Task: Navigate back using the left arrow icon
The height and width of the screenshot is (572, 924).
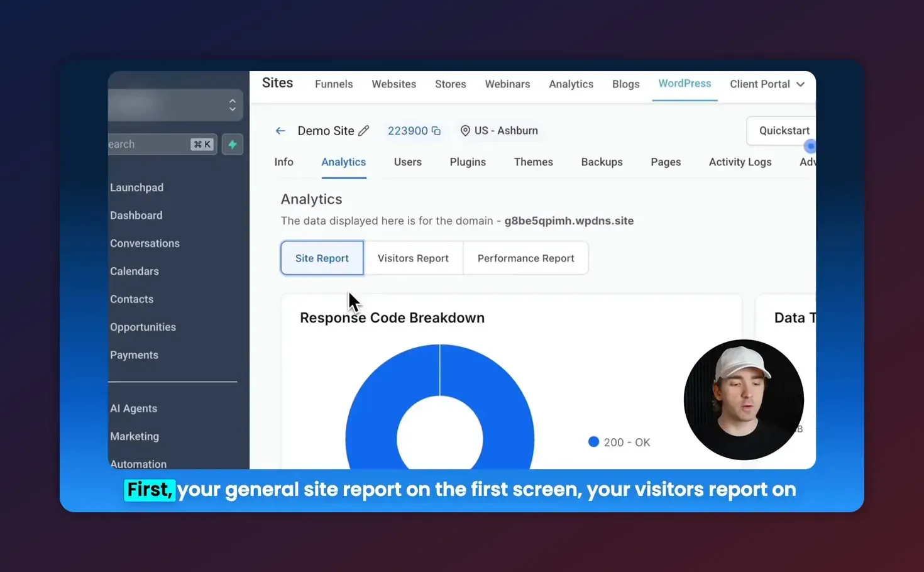Action: pos(280,131)
